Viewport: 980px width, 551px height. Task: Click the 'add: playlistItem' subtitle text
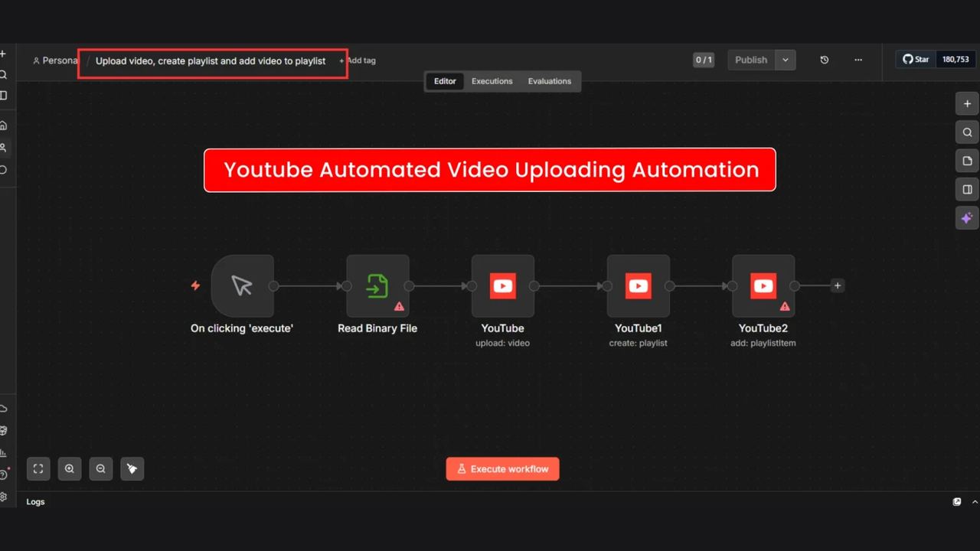coord(763,343)
